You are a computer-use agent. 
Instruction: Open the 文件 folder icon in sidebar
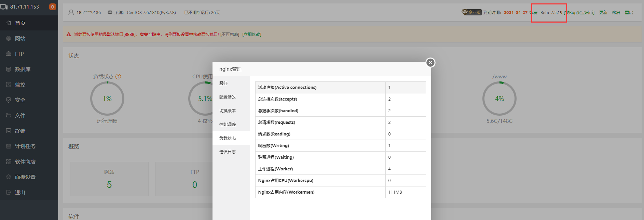(x=9, y=115)
